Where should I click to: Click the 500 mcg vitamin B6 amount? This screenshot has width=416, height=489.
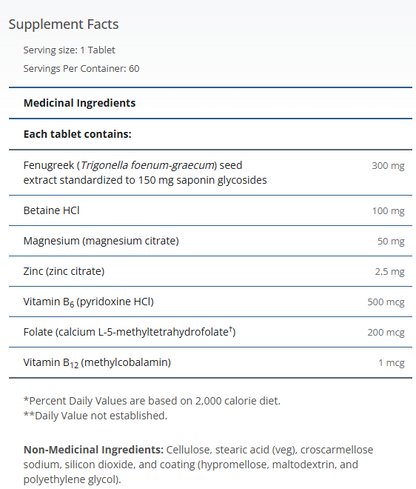[386, 302]
